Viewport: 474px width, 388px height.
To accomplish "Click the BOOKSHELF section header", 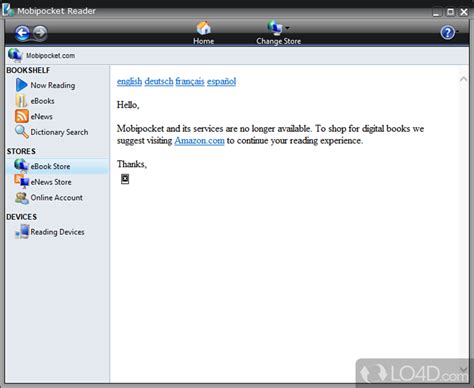I will click(x=28, y=70).
